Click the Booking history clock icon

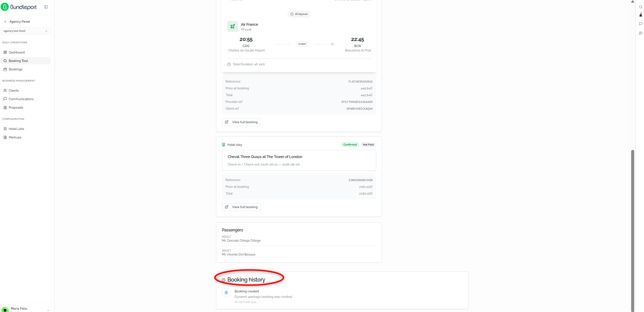[x=223, y=280]
